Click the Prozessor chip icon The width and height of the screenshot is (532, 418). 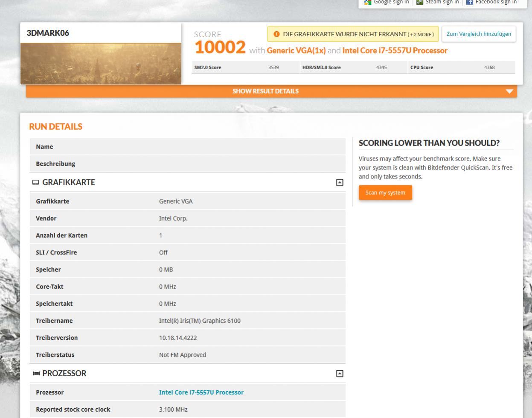pos(36,374)
